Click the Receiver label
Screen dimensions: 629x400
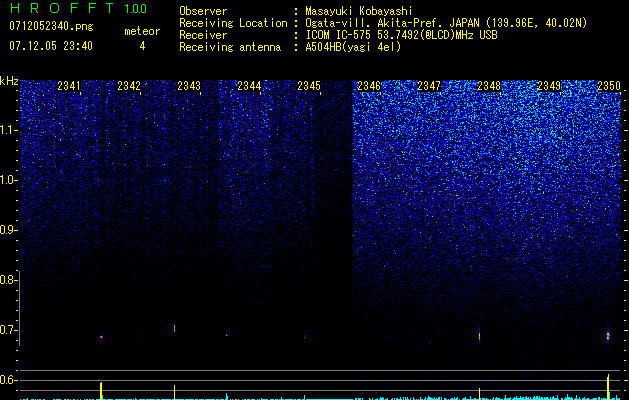coord(203,35)
